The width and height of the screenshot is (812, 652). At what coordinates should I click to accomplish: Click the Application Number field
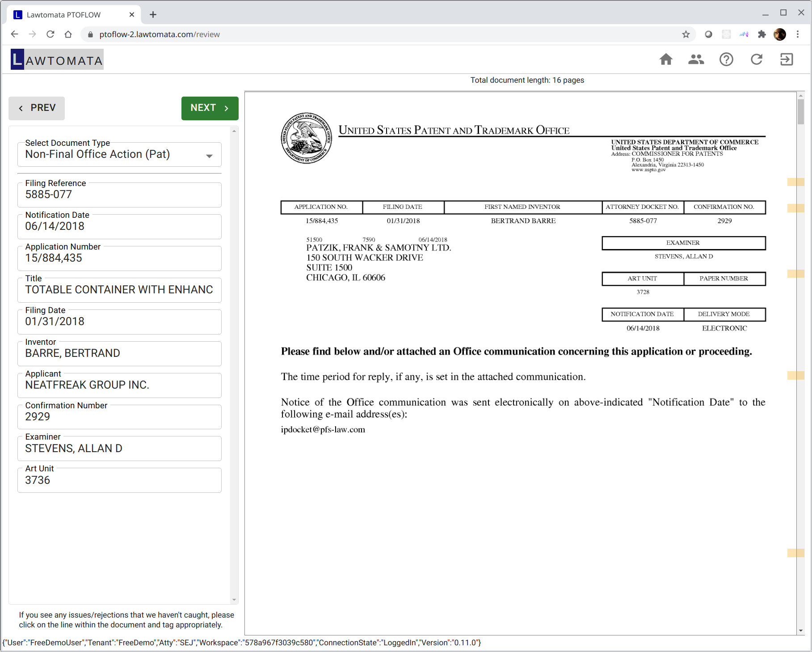coord(119,258)
